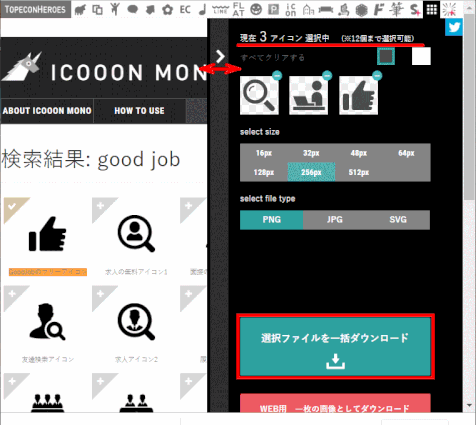The image size is (476, 425).
Task: Share via the Twitter bird icon
Action: pyautogui.click(x=454, y=27)
